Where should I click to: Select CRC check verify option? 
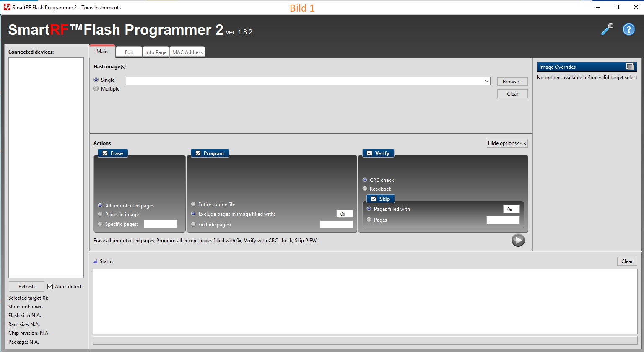tap(365, 180)
